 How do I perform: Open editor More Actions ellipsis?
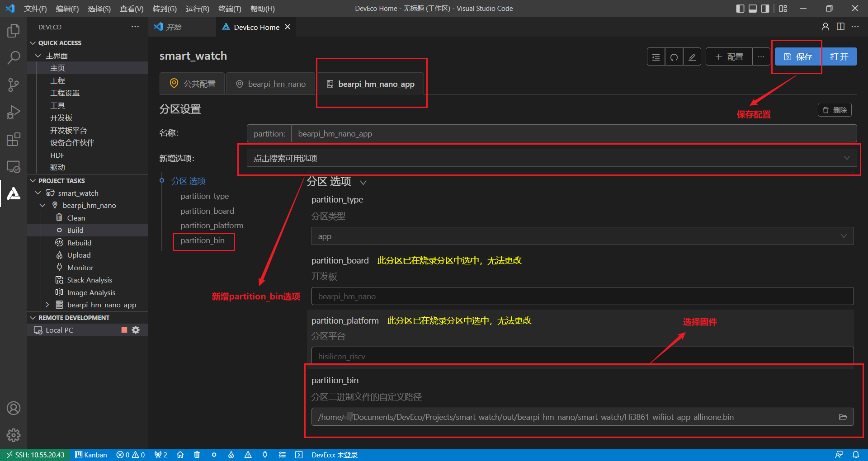pyautogui.click(x=855, y=27)
